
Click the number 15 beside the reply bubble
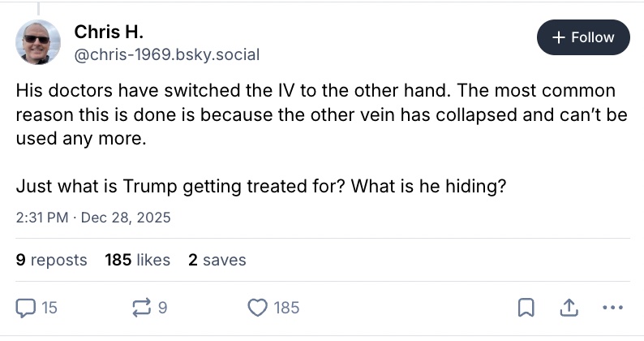pyautogui.click(x=48, y=308)
